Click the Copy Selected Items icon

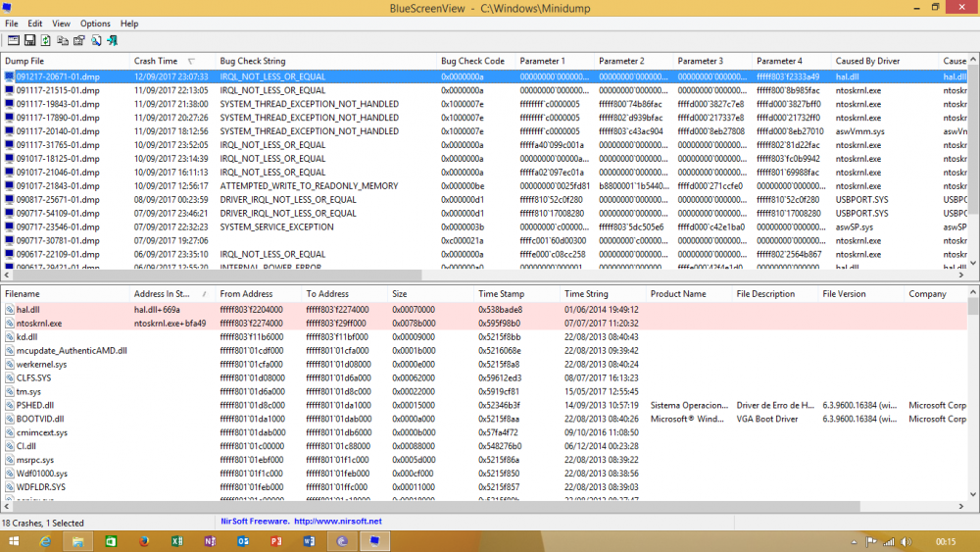(63, 40)
